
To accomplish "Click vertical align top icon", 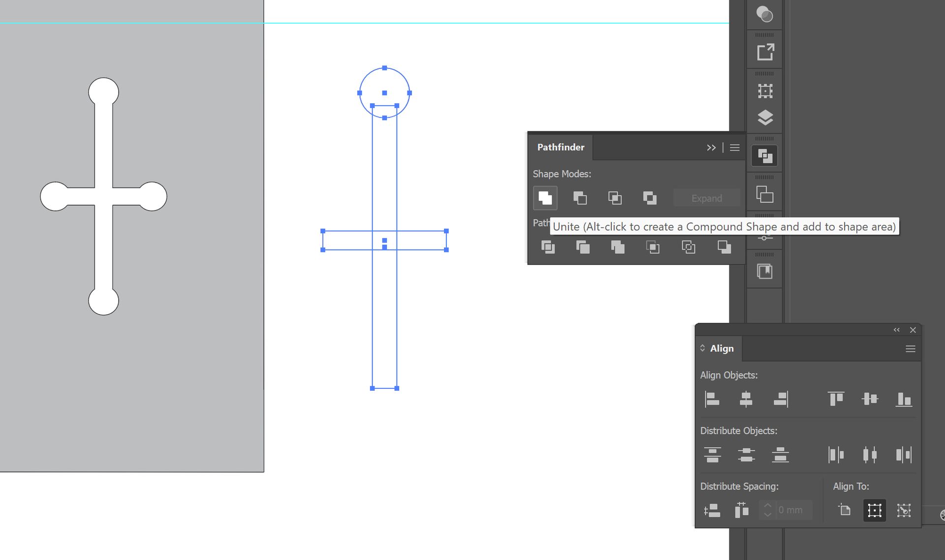I will (836, 399).
